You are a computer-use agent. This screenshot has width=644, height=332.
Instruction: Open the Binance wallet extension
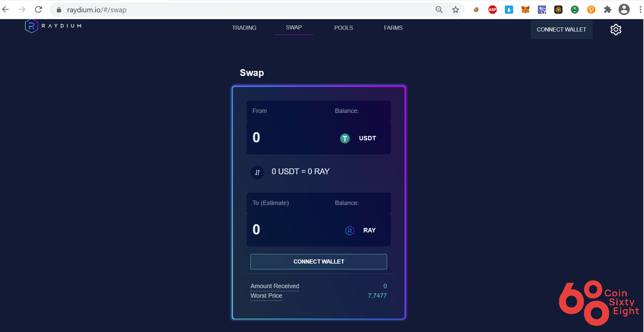pyautogui.click(x=558, y=10)
